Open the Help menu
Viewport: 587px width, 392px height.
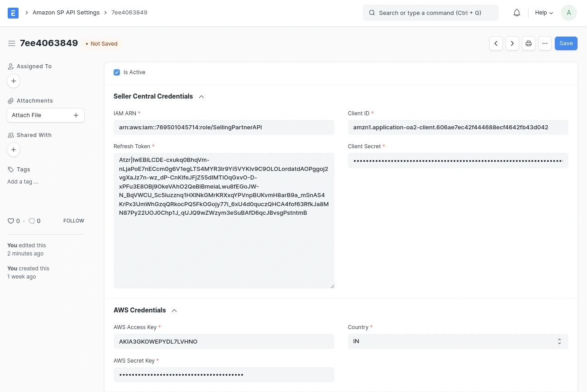point(544,12)
